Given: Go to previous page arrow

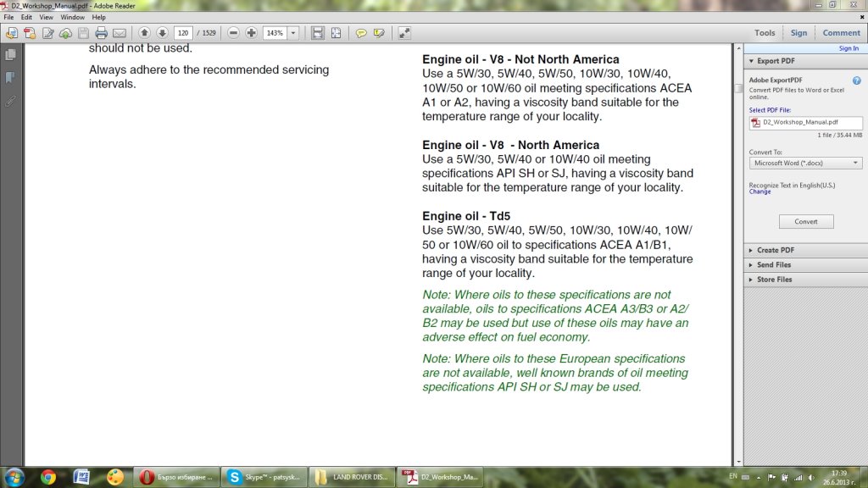Looking at the screenshot, I should coord(144,33).
